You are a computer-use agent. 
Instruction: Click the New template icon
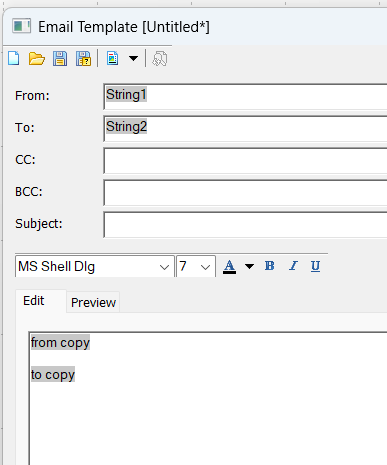click(x=14, y=59)
